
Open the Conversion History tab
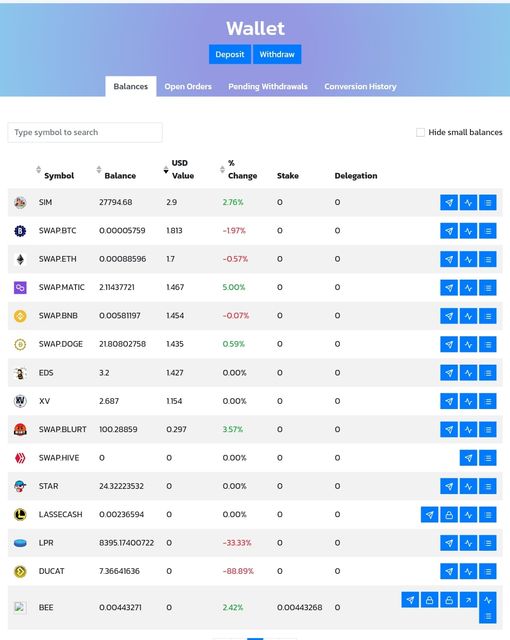[x=360, y=87]
